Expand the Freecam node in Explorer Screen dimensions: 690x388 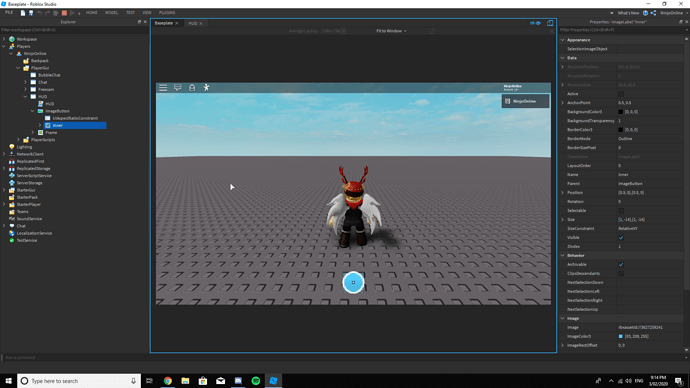pos(26,89)
